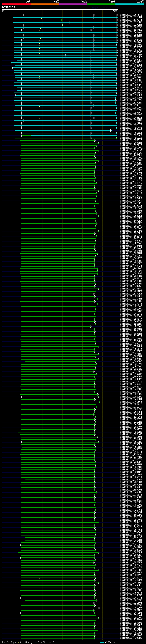146x644 pixels.
Task: Click the red 20% identity legend bar
Action: point(16,4)
